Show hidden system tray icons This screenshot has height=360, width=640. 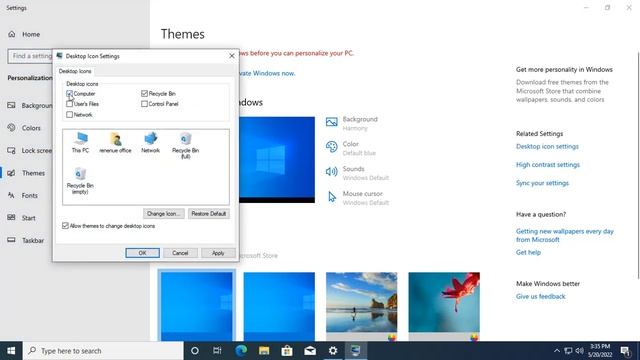(x=557, y=351)
